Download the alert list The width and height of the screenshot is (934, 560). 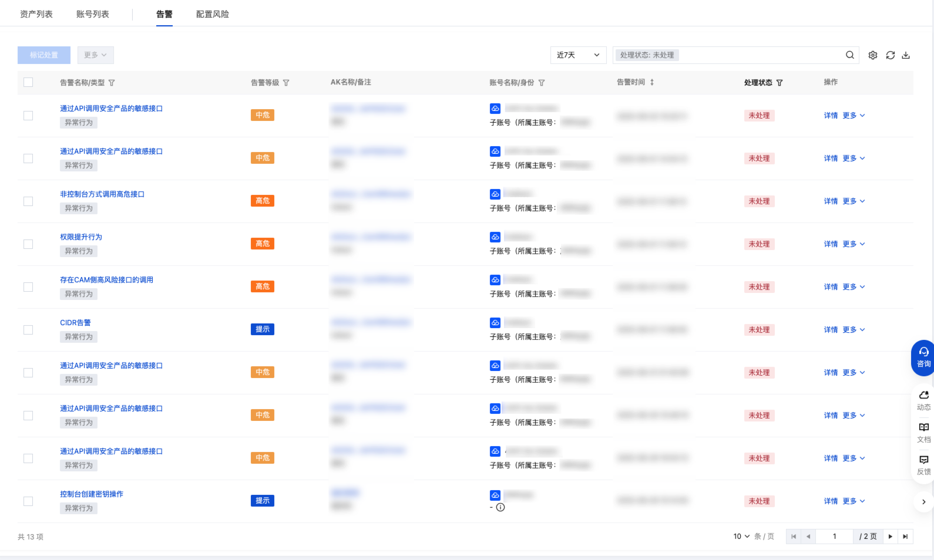(906, 55)
